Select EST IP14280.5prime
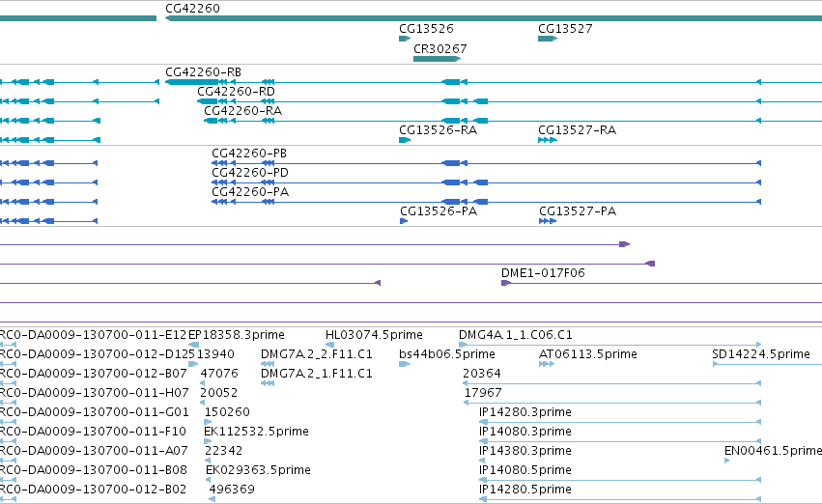The width and height of the screenshot is (822, 504). (524, 490)
